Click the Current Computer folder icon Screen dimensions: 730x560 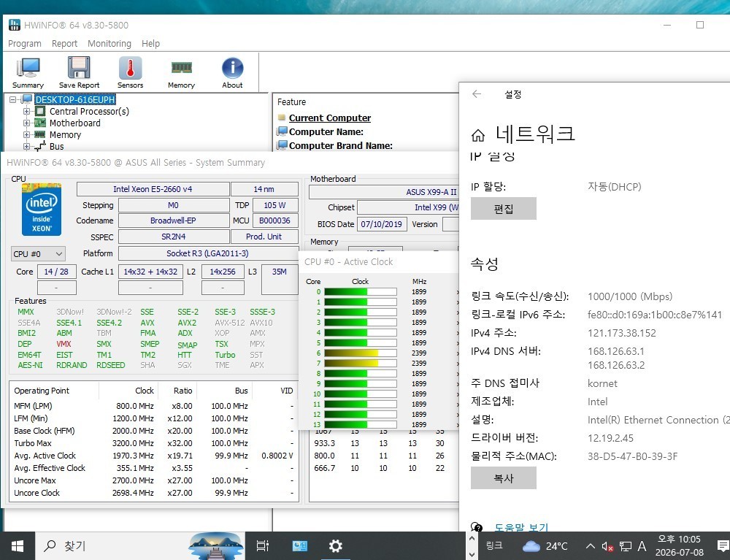click(x=281, y=118)
